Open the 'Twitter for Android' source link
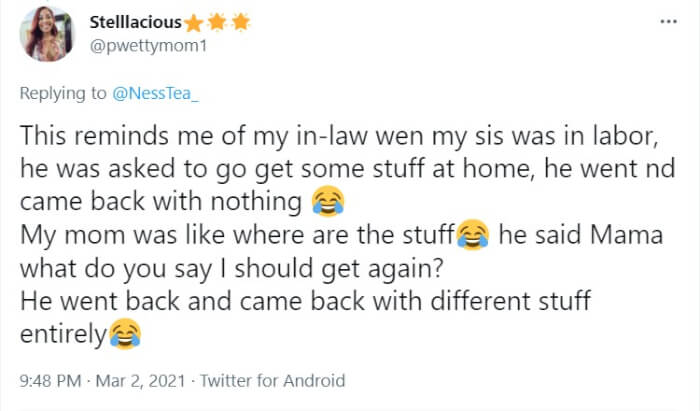 [272, 381]
